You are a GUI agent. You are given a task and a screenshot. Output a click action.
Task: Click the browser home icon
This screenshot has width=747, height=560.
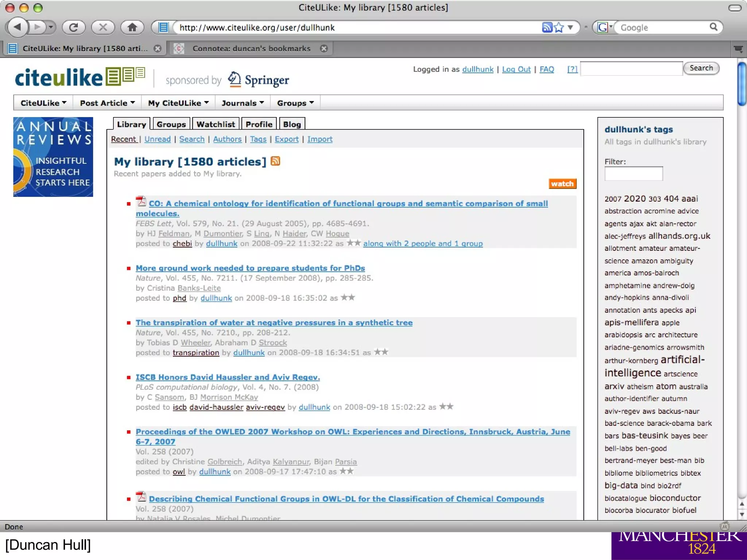coord(132,27)
